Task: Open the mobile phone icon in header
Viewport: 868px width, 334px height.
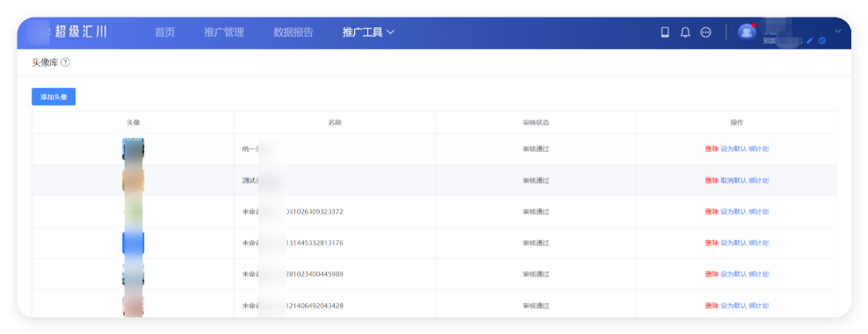Action: coord(665,33)
